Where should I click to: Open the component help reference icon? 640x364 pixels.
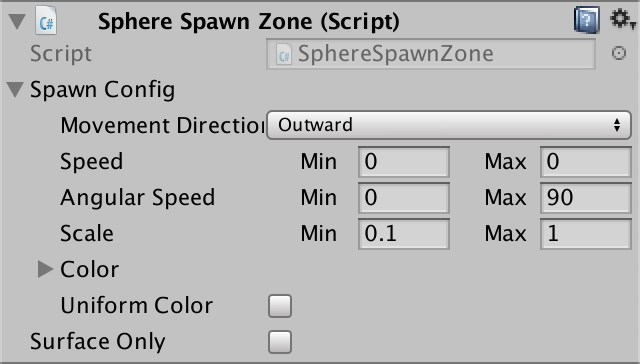tap(587, 20)
